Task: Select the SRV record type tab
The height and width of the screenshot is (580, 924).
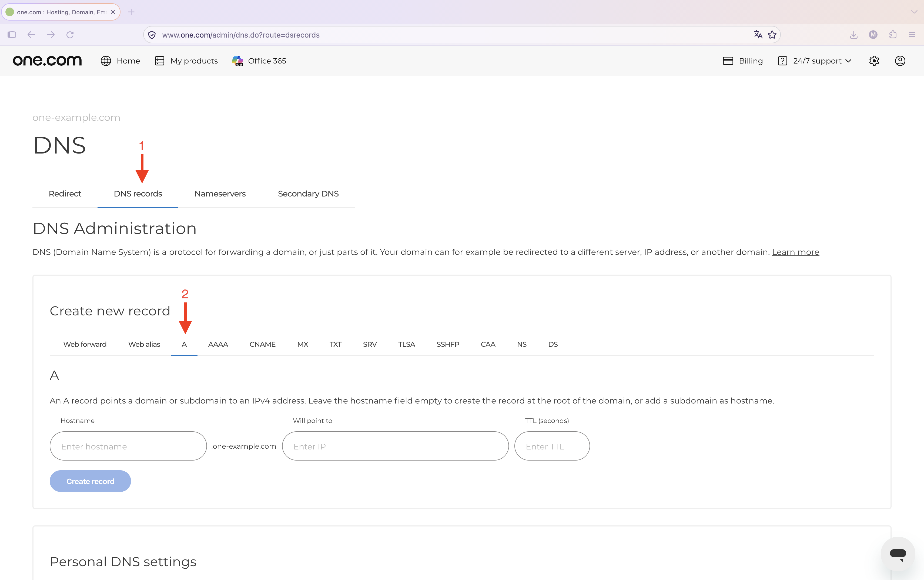Action: pos(370,345)
